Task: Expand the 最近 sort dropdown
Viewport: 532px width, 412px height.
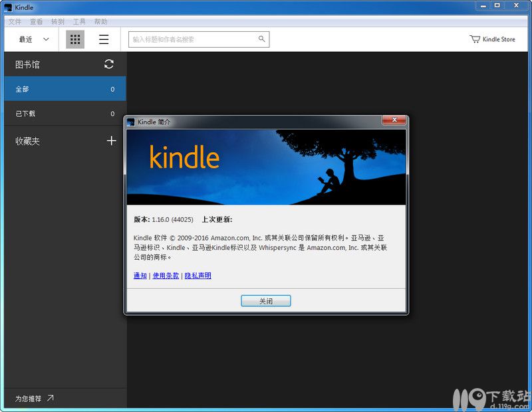Action: tap(34, 39)
